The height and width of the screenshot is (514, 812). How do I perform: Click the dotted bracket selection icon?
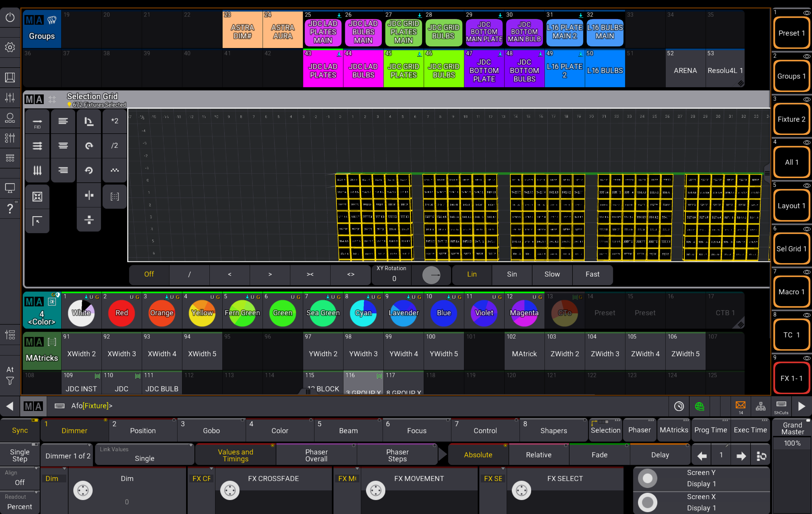115,196
